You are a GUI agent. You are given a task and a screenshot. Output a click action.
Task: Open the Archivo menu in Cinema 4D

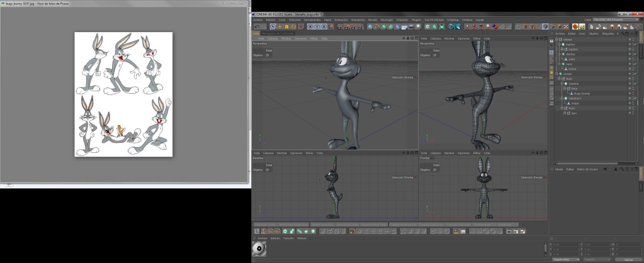click(257, 20)
